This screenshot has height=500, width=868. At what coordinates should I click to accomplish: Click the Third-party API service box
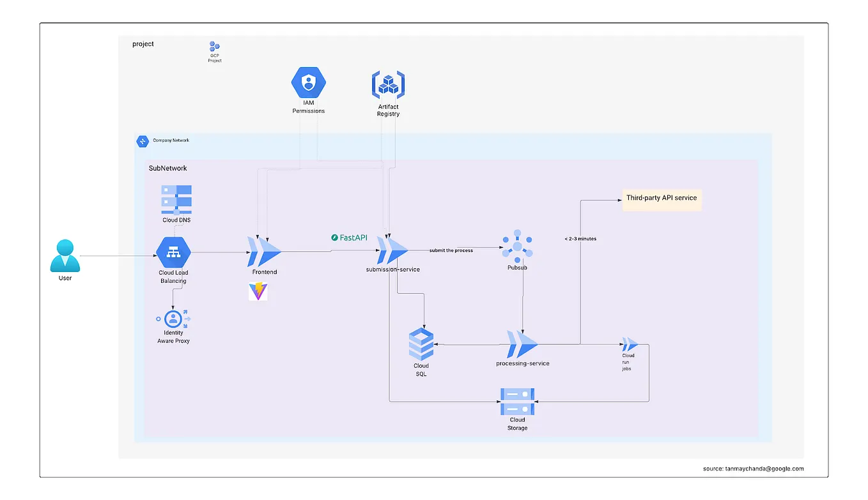coord(662,199)
